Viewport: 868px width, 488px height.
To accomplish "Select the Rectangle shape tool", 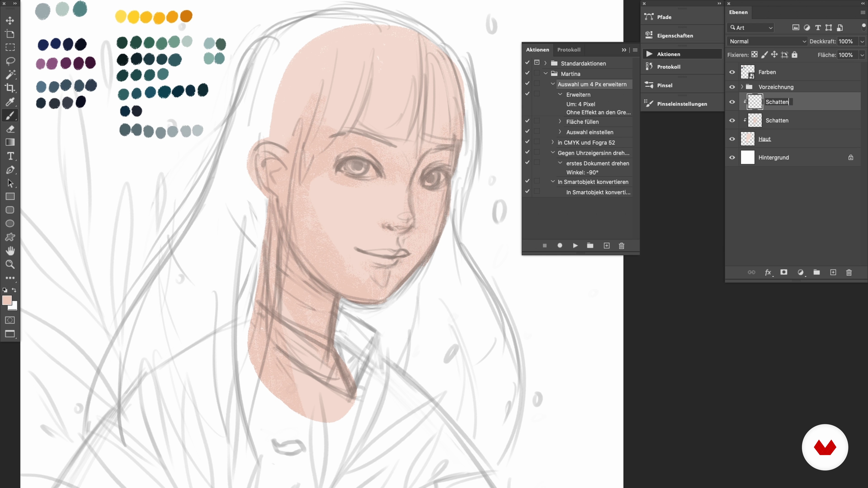I will pos(10,196).
